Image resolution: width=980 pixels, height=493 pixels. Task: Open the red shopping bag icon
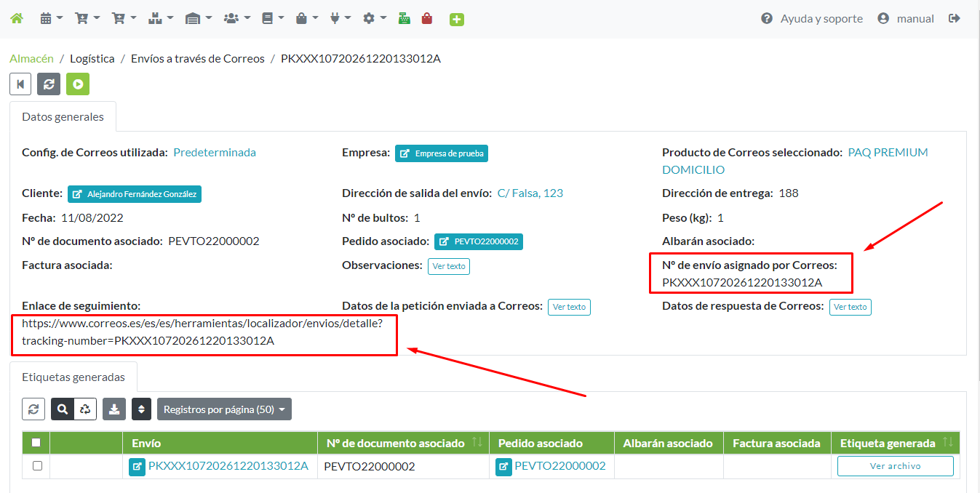point(427,19)
